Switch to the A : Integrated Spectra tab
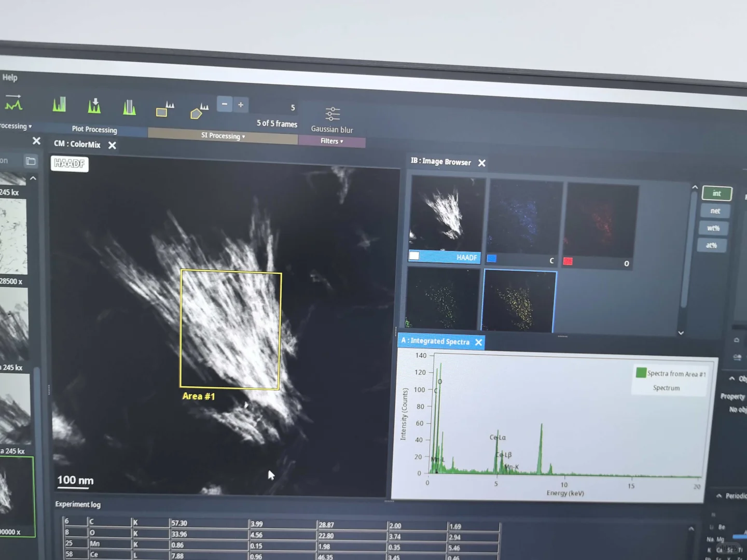 coord(435,341)
